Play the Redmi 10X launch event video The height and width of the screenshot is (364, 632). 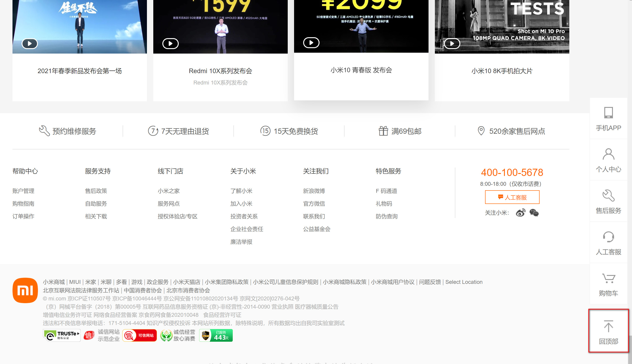(x=170, y=44)
